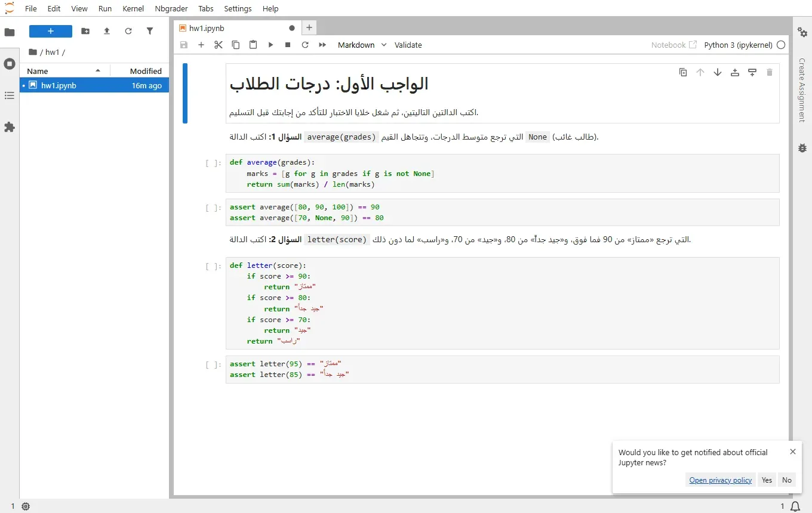Open the File Browser sidebar panel
Image resolution: width=812 pixels, height=513 pixels.
[x=10, y=32]
